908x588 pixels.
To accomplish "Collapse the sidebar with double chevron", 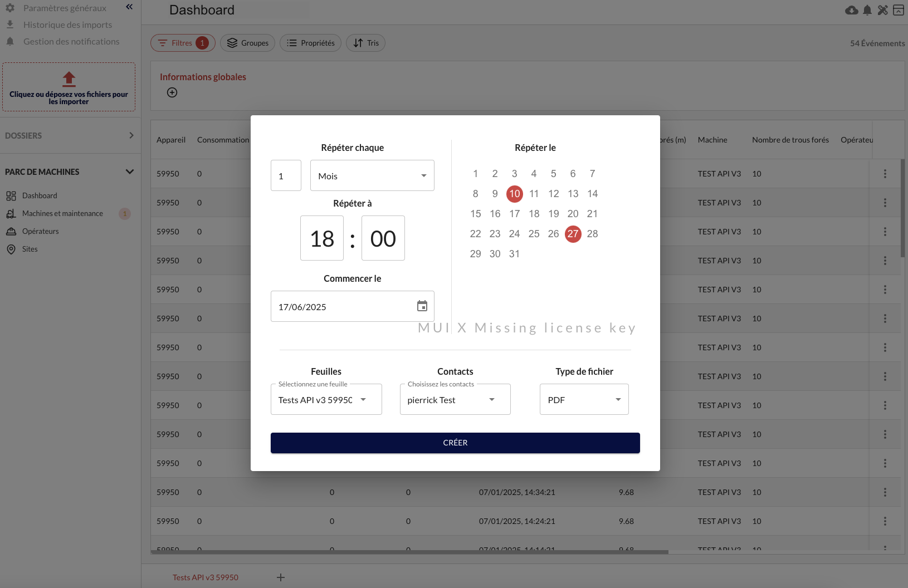I will (129, 7).
